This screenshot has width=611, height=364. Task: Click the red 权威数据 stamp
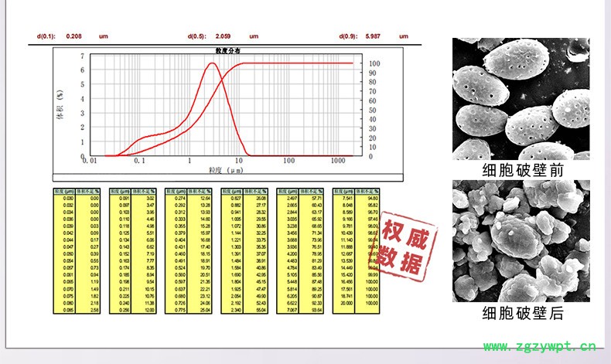[x=405, y=247]
